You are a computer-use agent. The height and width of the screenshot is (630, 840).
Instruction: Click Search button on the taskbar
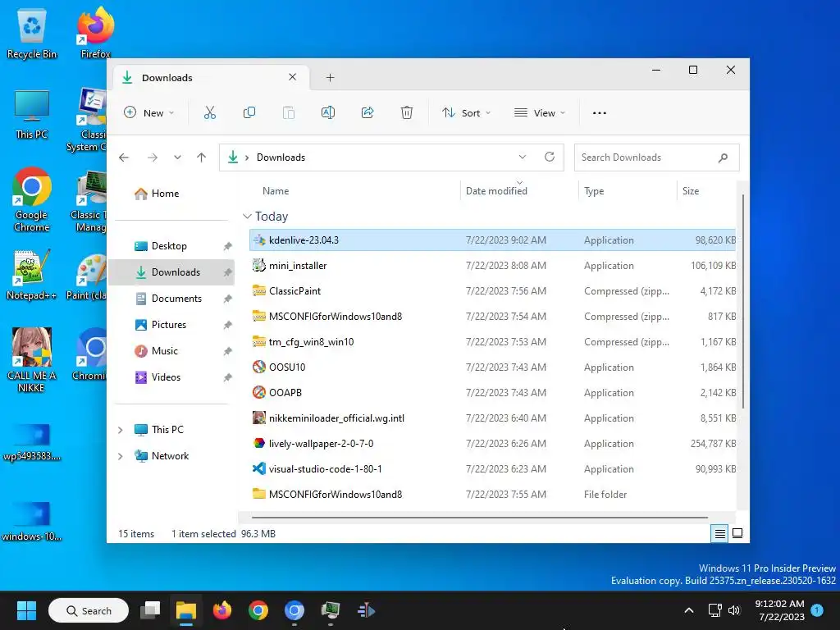89,610
